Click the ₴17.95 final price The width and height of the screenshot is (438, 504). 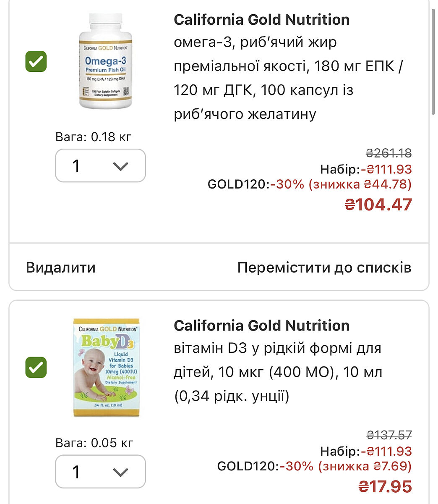coord(385,486)
